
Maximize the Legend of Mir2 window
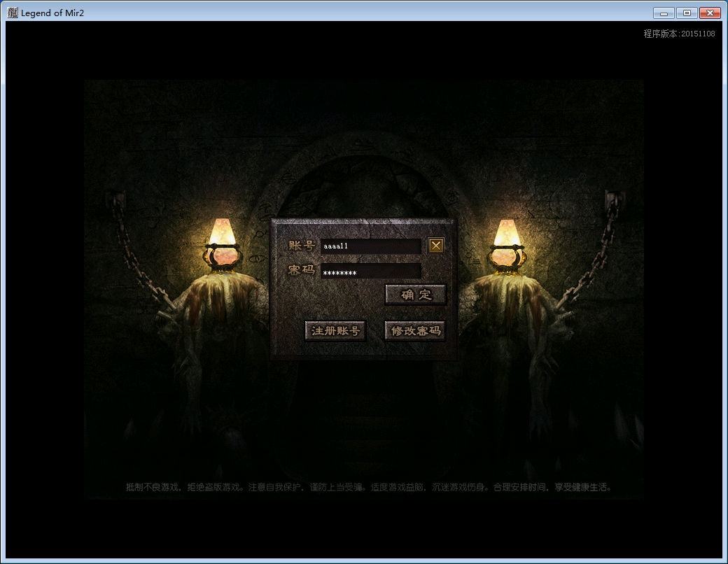[687, 13]
